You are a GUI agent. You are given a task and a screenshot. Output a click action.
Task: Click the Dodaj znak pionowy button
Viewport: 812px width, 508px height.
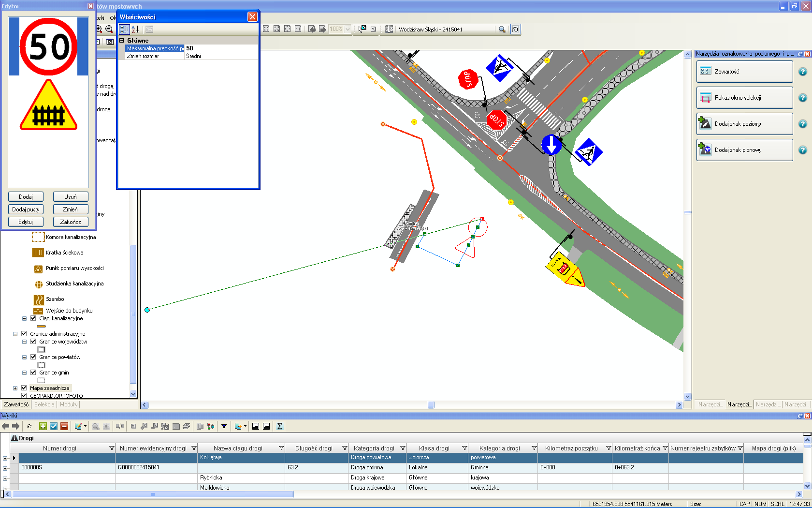point(744,150)
